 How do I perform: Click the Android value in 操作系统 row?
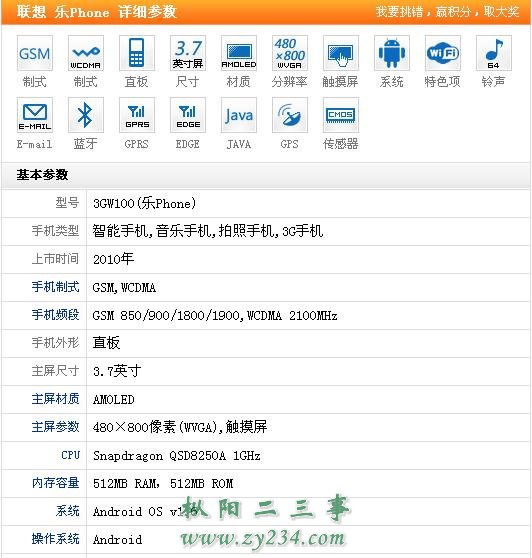tap(117, 539)
